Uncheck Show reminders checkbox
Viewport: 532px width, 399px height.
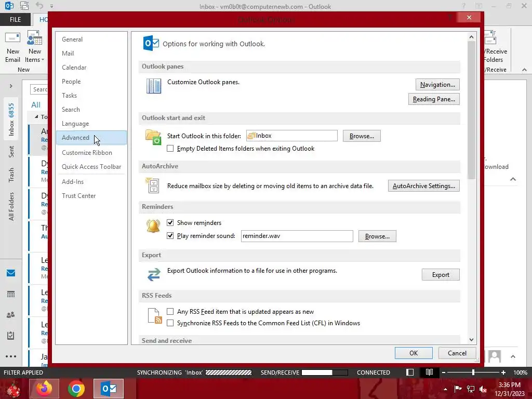pyautogui.click(x=170, y=222)
